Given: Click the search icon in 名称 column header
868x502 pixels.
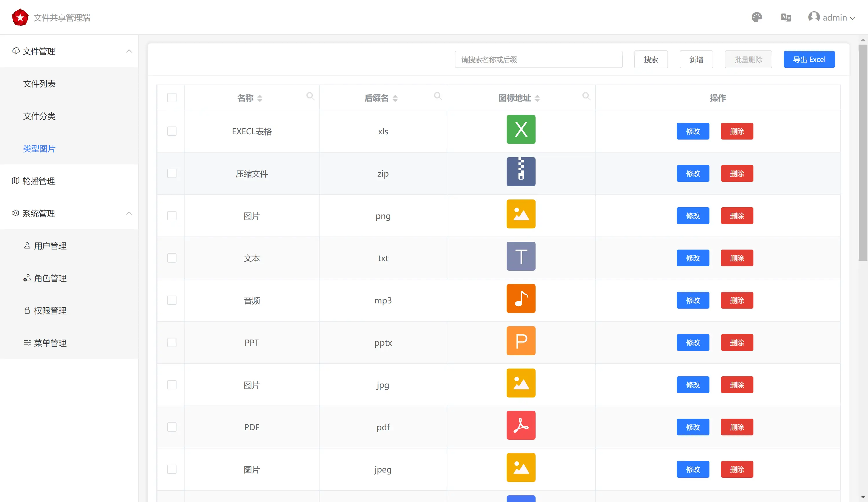Looking at the screenshot, I should pos(310,96).
